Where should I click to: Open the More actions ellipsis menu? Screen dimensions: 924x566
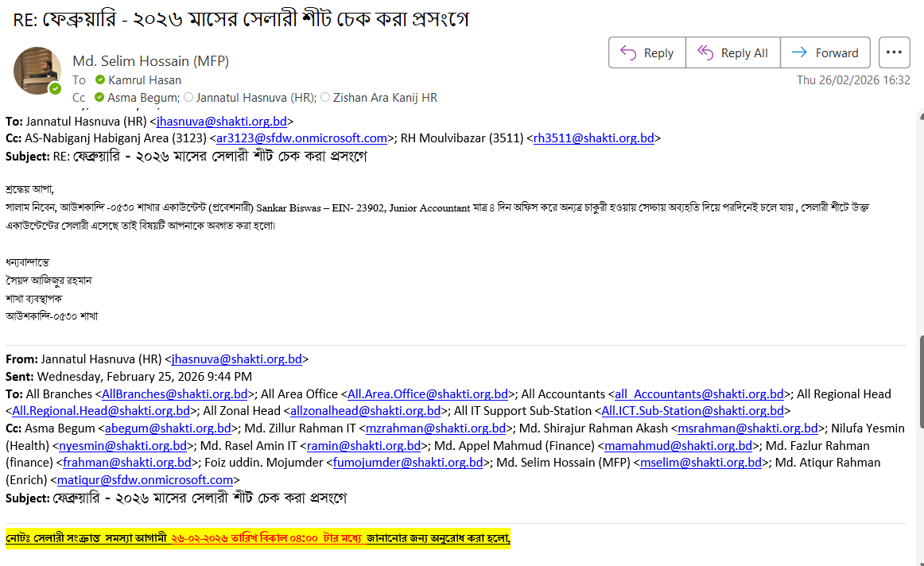coord(894,52)
